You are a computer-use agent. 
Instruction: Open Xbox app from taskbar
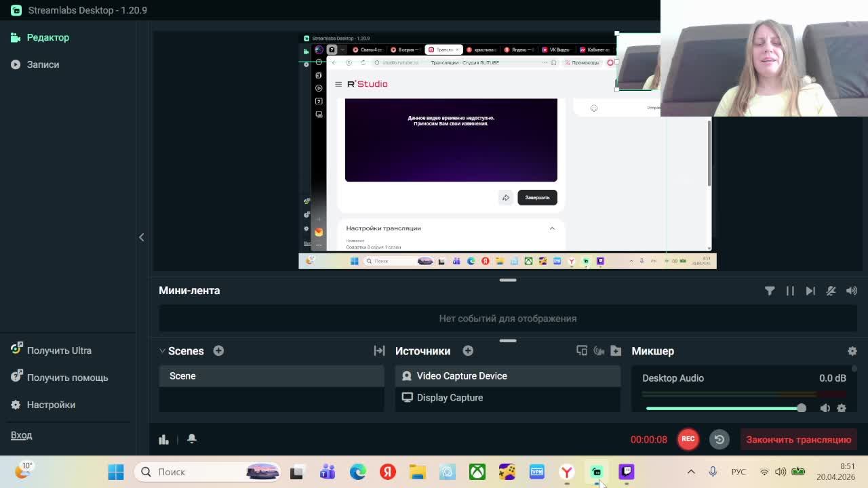[x=477, y=472]
